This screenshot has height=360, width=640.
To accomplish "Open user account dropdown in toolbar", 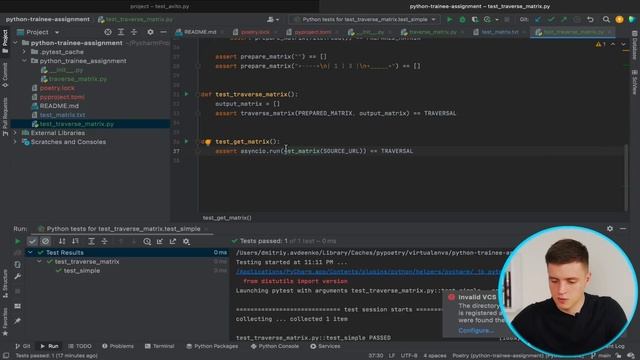I will coord(273,19).
